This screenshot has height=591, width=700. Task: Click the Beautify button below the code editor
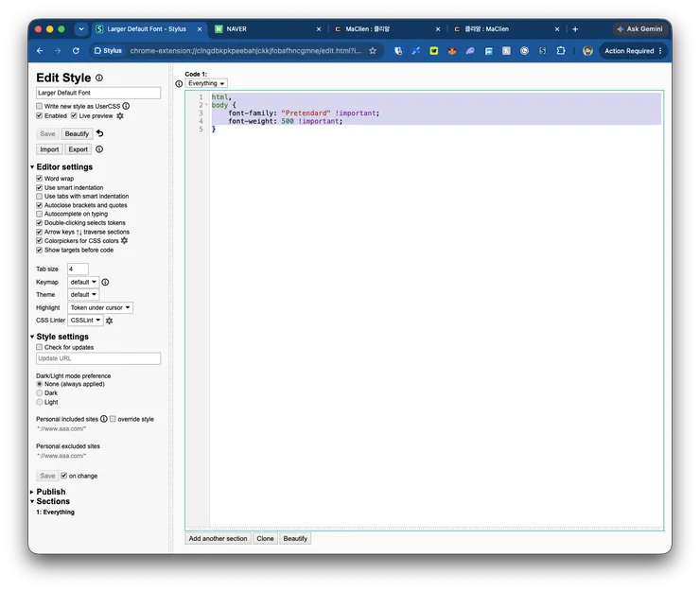295,538
